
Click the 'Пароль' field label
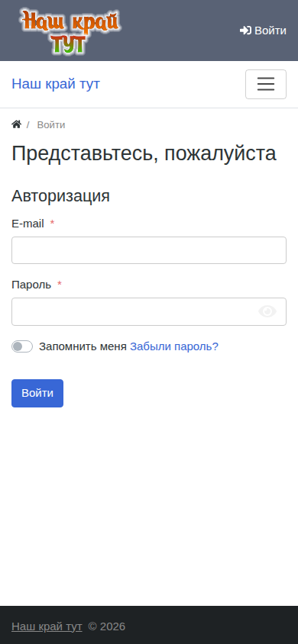point(31,285)
